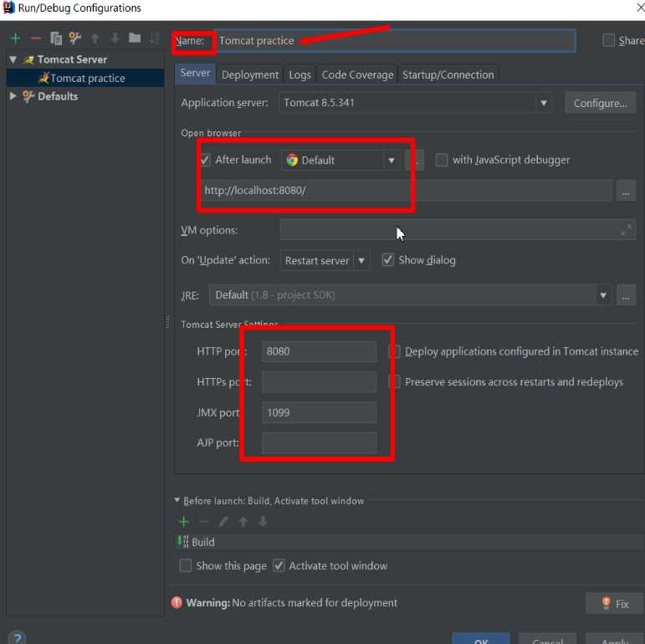This screenshot has height=644, width=645.
Task: Open the browse button beside URL field
Action: pos(626,191)
